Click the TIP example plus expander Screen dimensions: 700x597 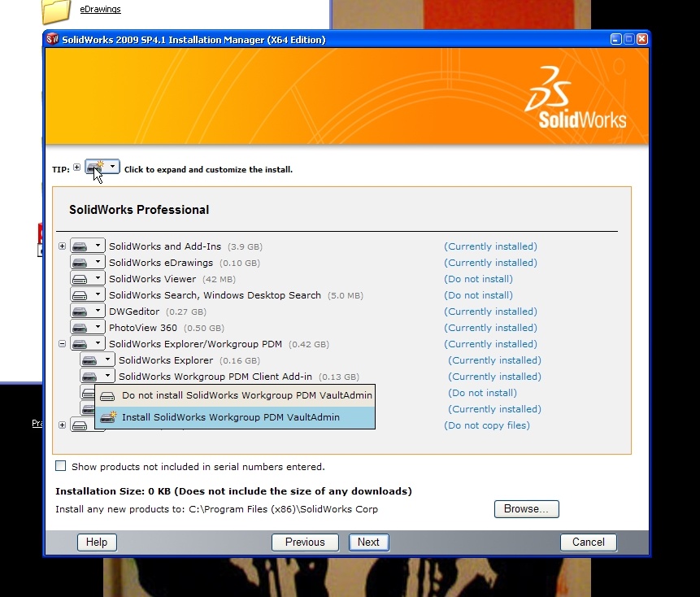point(76,168)
